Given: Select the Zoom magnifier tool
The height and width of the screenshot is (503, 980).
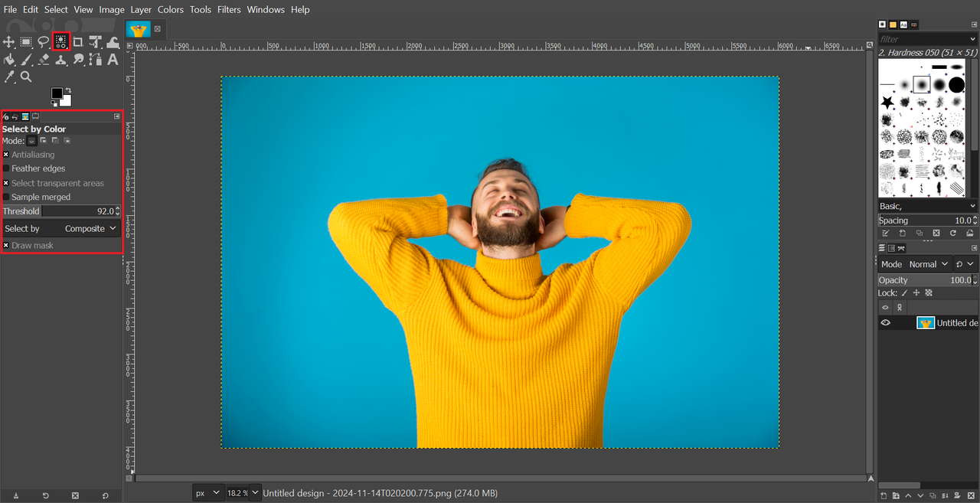Looking at the screenshot, I should click(x=26, y=77).
